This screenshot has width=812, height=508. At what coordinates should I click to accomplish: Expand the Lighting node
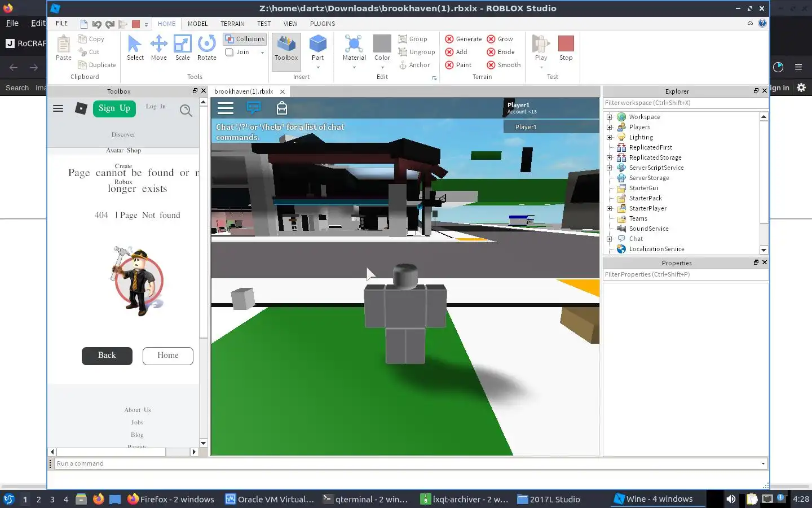tap(609, 137)
